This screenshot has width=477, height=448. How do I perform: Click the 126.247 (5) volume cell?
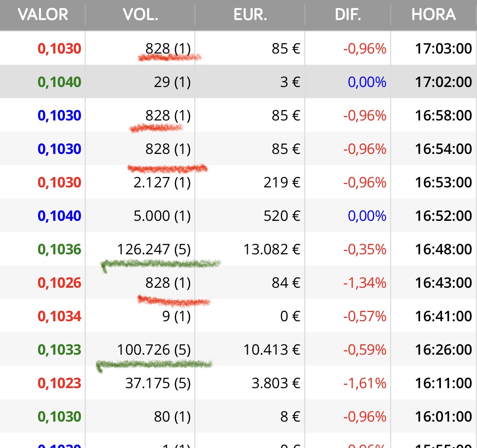tap(154, 249)
